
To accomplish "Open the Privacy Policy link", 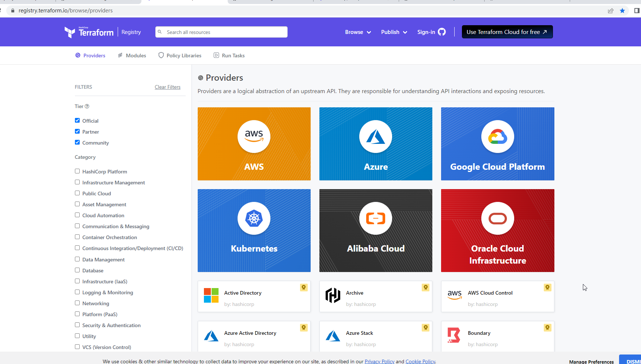I will coord(379,361).
